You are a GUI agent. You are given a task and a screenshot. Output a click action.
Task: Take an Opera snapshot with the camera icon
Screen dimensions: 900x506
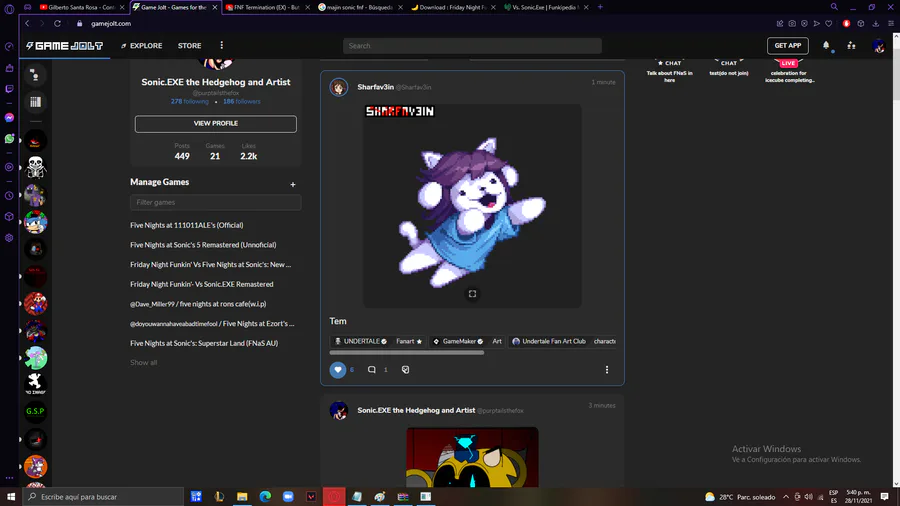tap(792, 24)
